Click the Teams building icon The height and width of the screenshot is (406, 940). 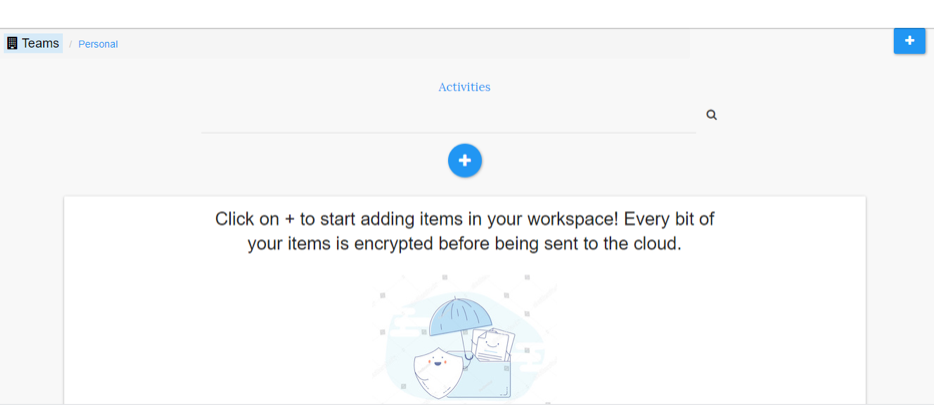pyautogui.click(x=12, y=43)
